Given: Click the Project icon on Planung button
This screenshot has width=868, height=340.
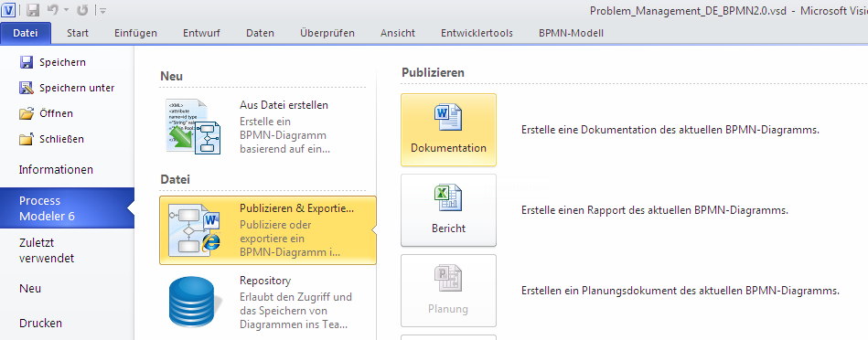Looking at the screenshot, I should click(448, 278).
